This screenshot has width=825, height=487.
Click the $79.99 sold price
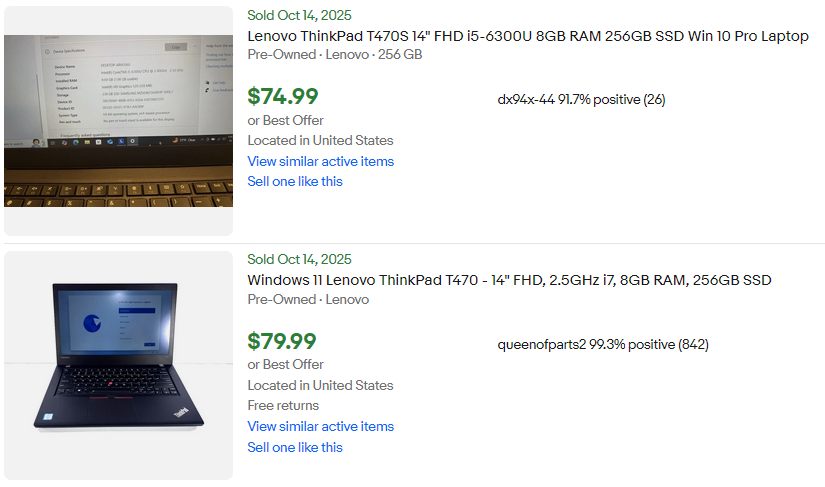click(x=283, y=342)
